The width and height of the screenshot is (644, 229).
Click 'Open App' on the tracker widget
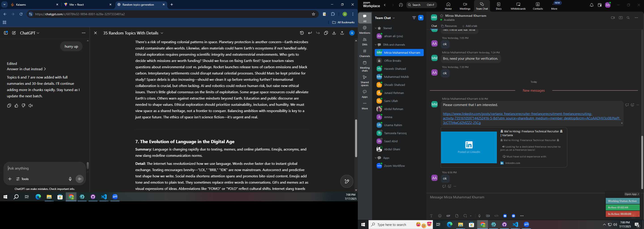(632, 194)
